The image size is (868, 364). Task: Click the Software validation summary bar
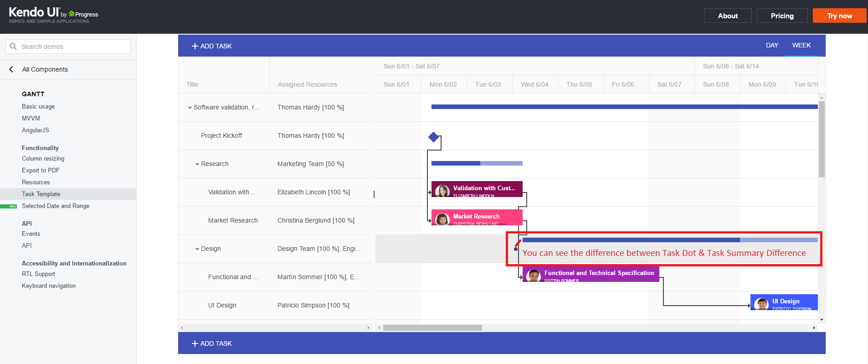625,107
